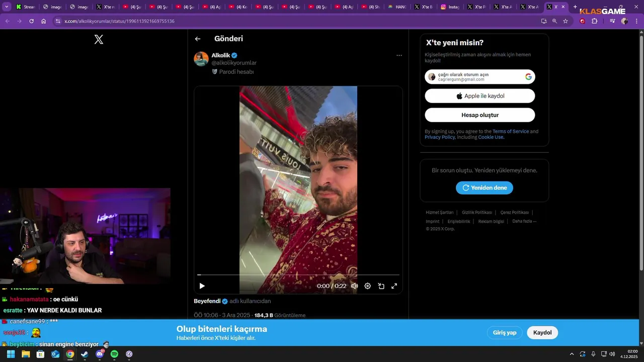644x362 pixels.
Task: Open the zoom magnifier in the address bar
Action: pyautogui.click(x=554, y=21)
